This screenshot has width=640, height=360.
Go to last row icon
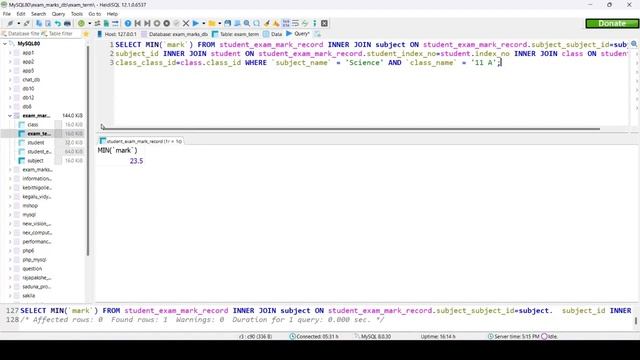[x=147, y=23]
